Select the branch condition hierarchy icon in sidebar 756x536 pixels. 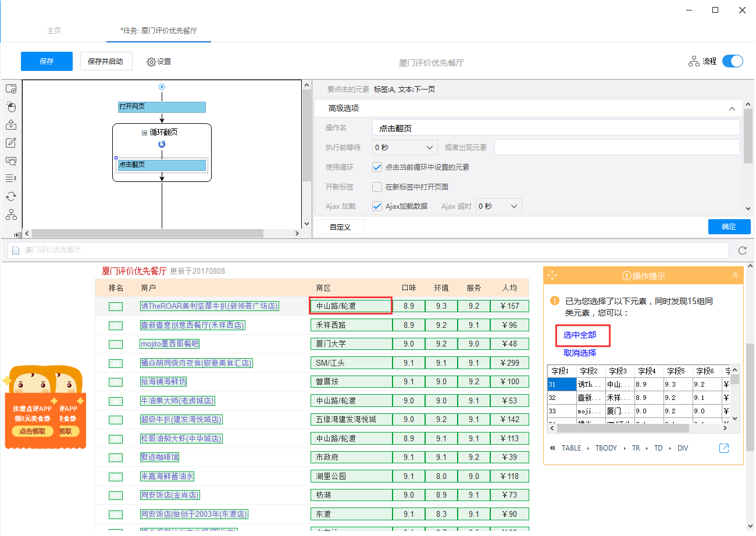coord(11,215)
